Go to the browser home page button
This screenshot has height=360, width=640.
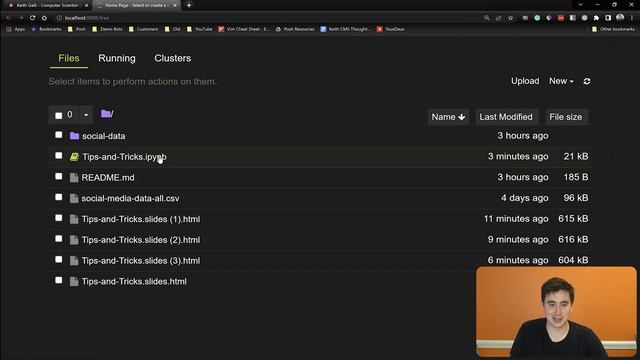(44, 18)
